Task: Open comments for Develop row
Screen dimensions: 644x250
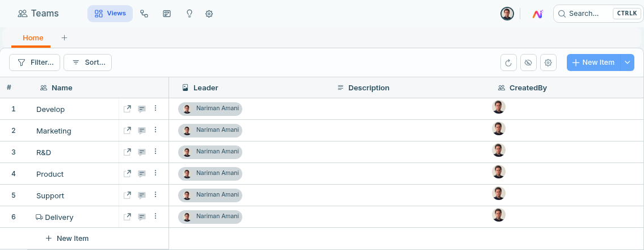Action: [142, 109]
